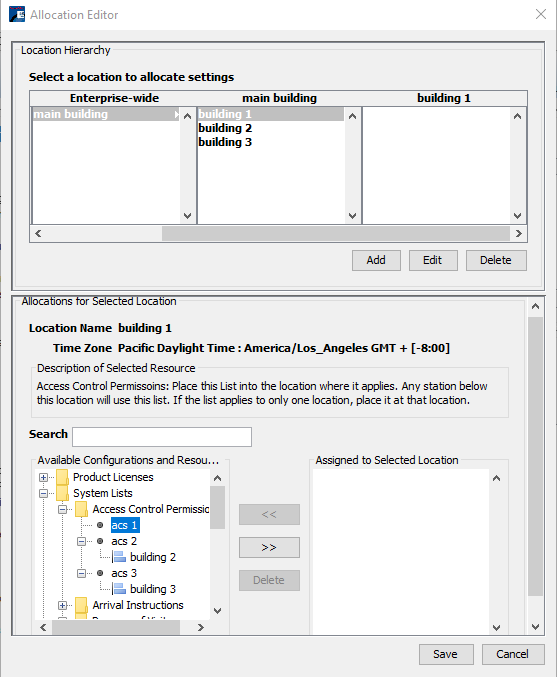Select building 3 in the main building column

(x=225, y=142)
